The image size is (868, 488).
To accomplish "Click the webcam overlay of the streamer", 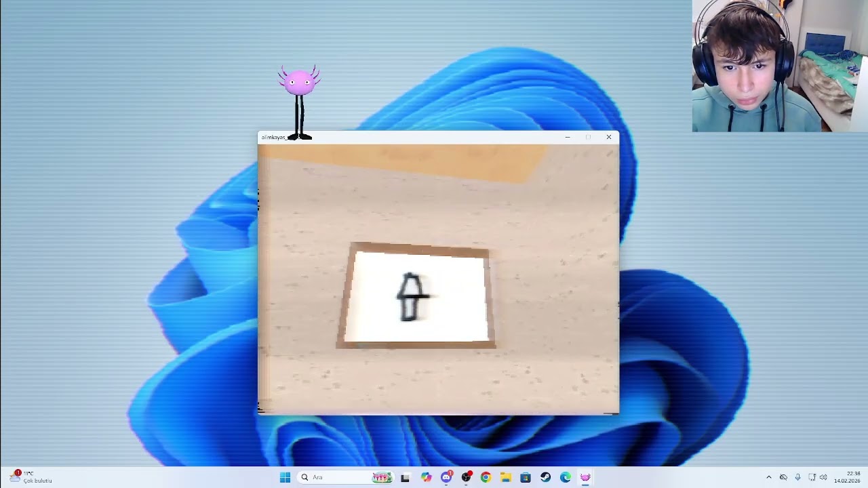I will [x=780, y=66].
